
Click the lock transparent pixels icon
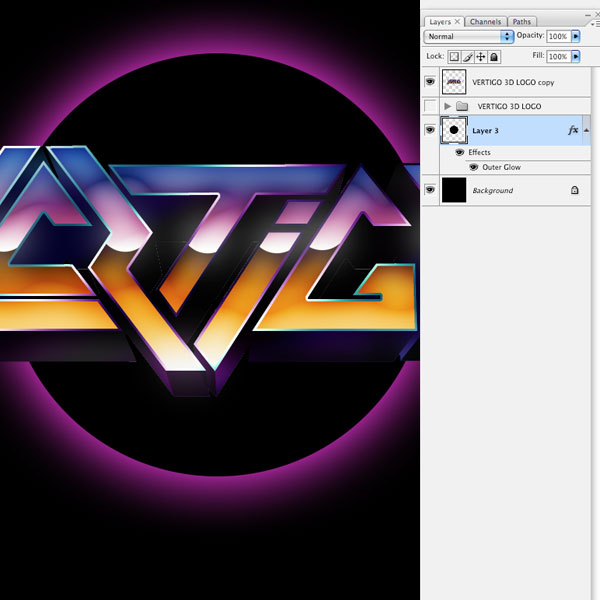453,57
